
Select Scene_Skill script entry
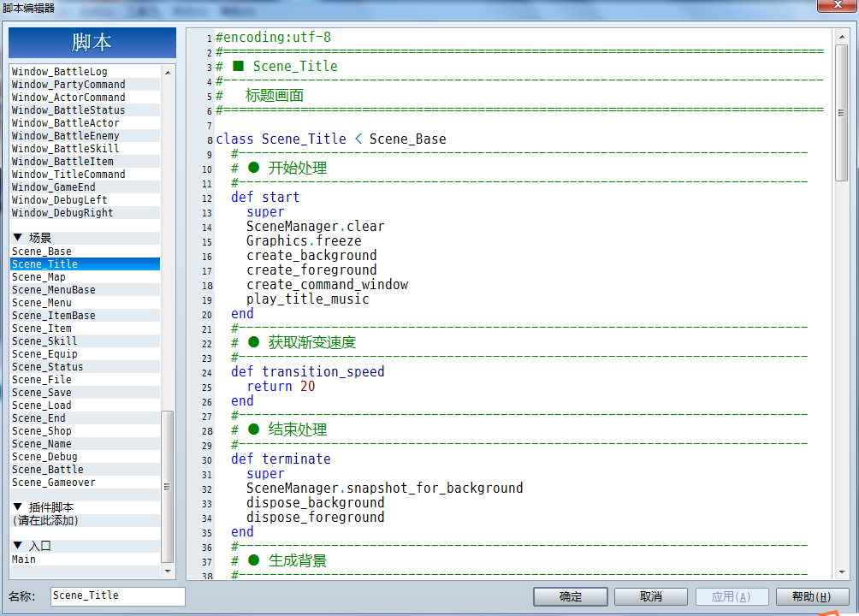point(86,341)
